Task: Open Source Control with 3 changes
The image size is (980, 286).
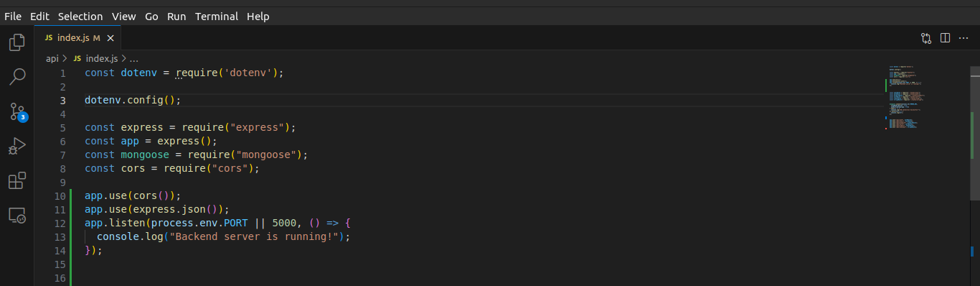Action: pos(17,111)
